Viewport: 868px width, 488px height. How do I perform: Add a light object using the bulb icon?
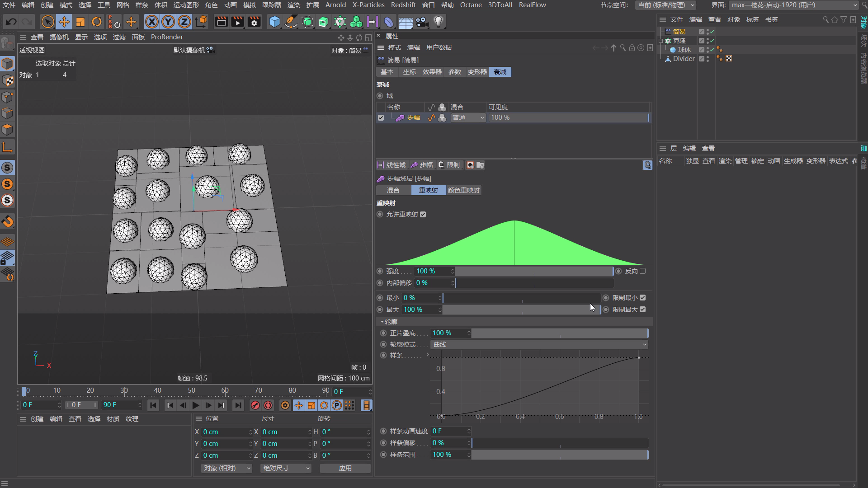pos(438,22)
